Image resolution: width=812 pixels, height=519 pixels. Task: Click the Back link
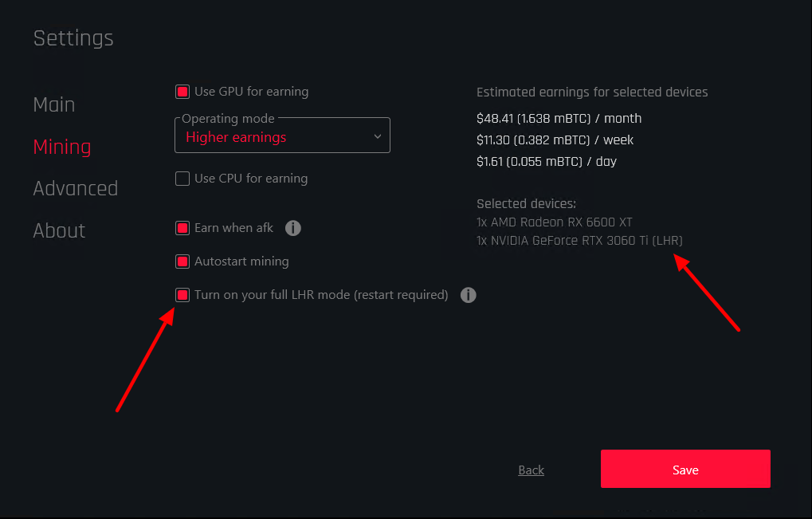click(x=531, y=470)
